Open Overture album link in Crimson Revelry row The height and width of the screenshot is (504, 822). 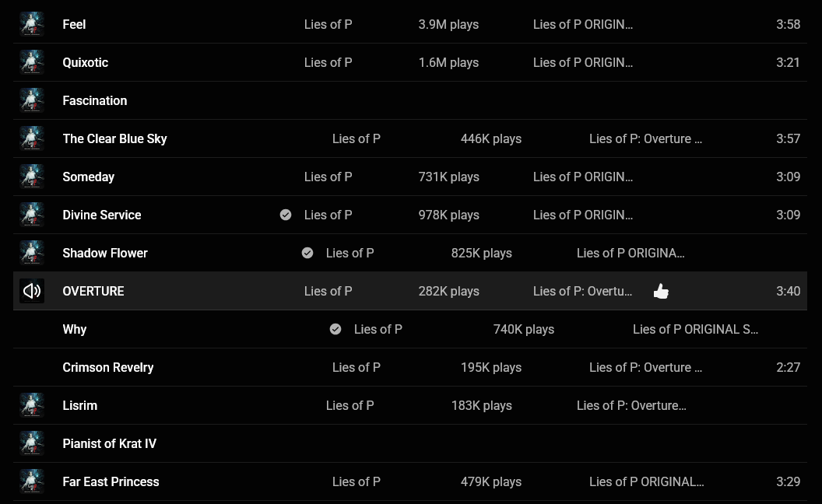click(645, 367)
